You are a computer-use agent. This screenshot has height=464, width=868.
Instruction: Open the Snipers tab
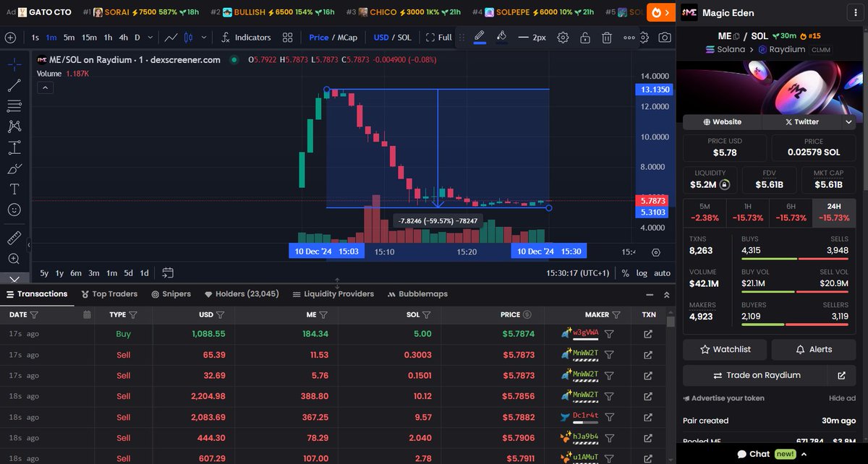(171, 294)
